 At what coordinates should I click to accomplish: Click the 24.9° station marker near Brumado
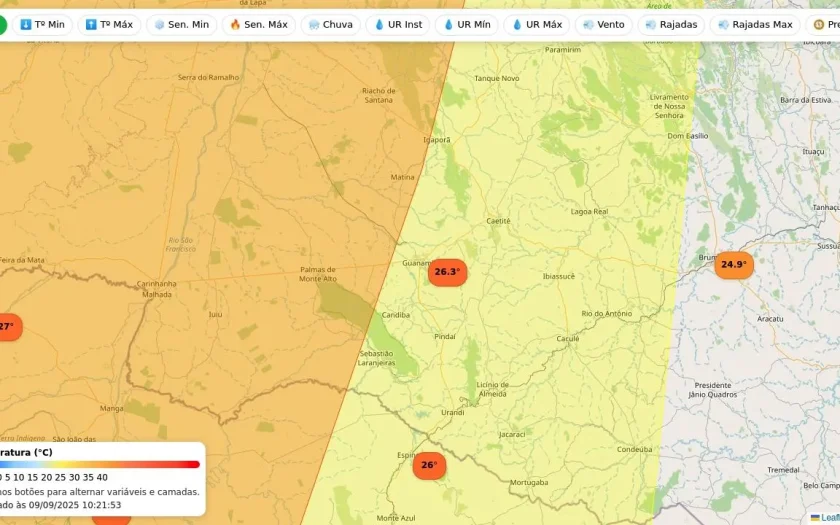click(734, 265)
